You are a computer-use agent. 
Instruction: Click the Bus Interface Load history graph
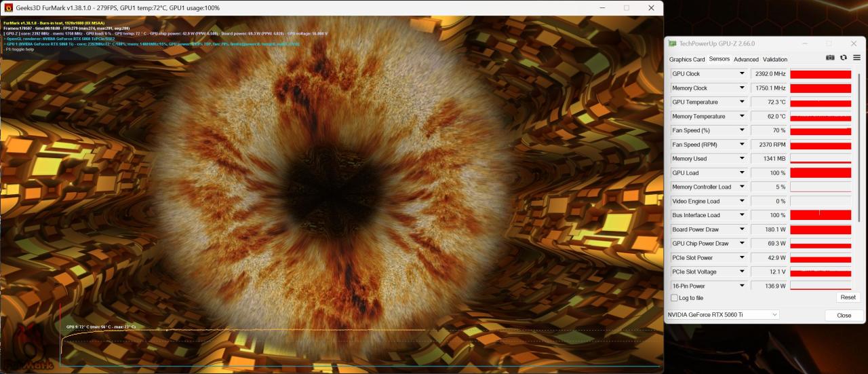tap(821, 215)
